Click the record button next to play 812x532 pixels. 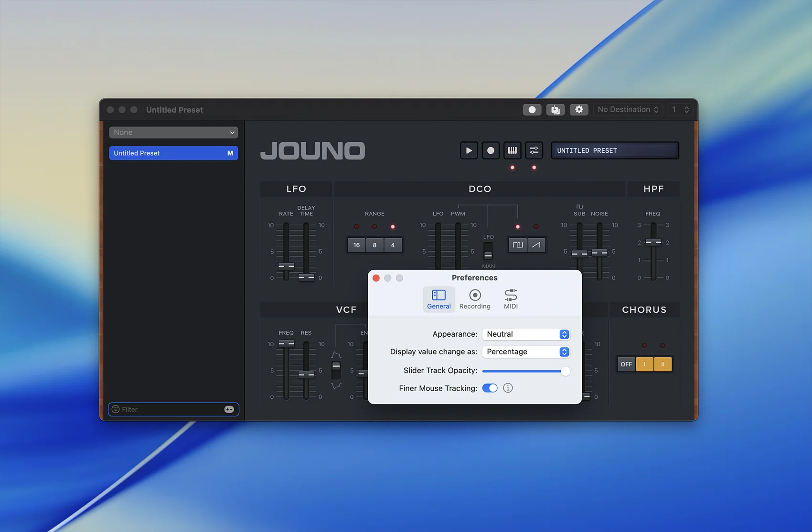coord(491,150)
